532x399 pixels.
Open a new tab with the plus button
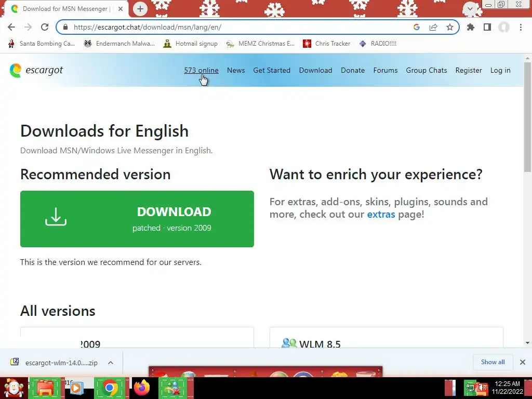(x=140, y=9)
